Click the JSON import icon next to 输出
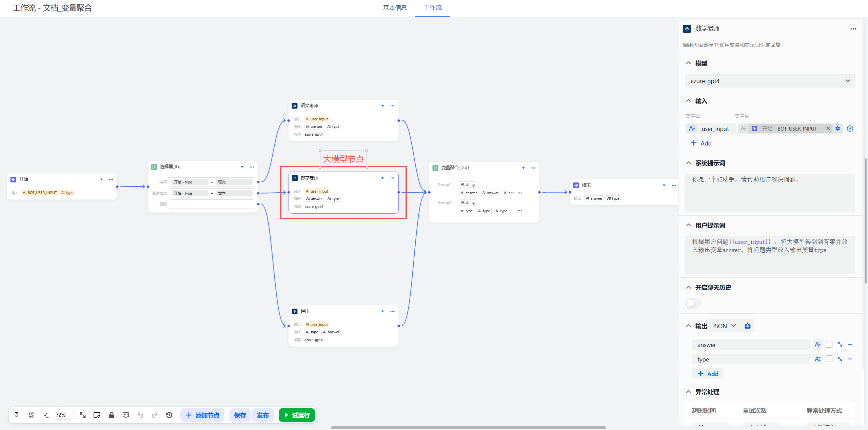This screenshot has width=868, height=430. [747, 325]
